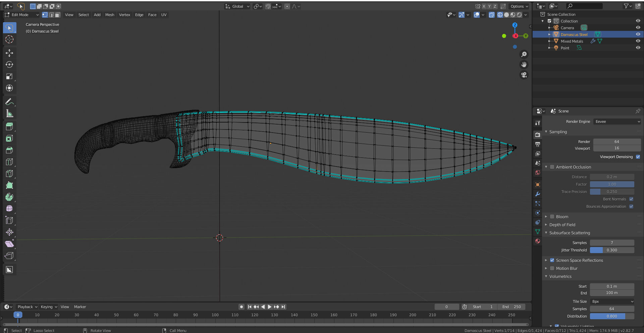Open the Face menu
Image resolution: width=644 pixels, height=333 pixels.
152,15
